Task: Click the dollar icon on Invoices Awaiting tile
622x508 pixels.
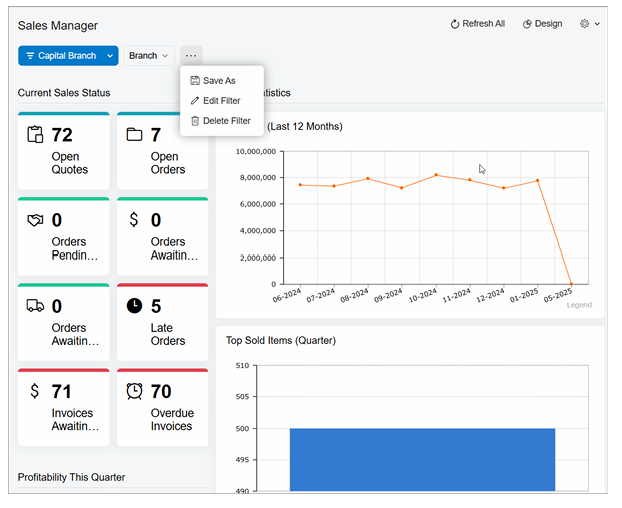Action: (x=35, y=391)
